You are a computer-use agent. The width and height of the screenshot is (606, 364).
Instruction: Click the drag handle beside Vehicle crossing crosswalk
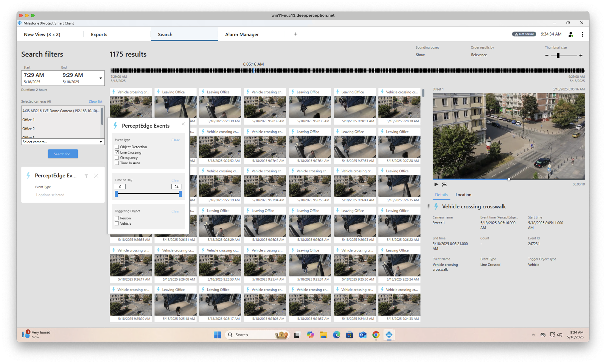(x=428, y=207)
